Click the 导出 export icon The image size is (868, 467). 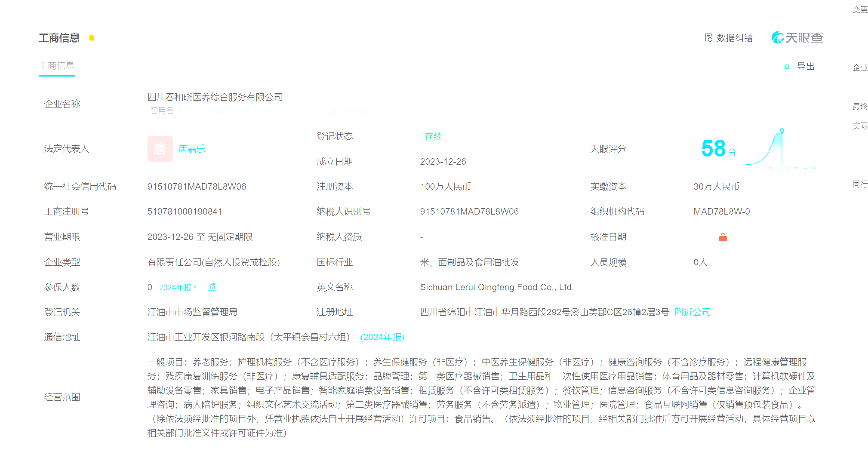(787, 67)
